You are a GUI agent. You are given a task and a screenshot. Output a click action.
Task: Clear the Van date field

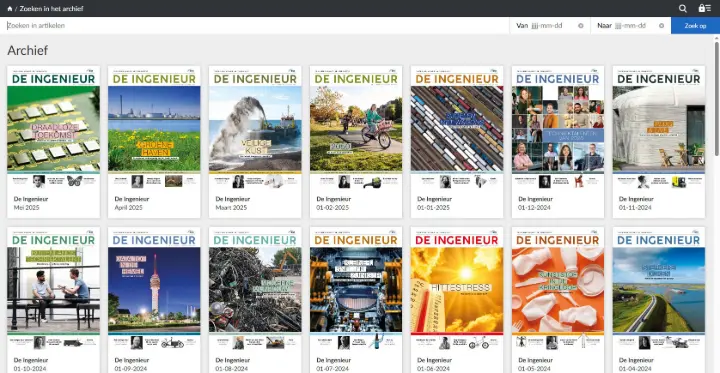tap(580, 26)
